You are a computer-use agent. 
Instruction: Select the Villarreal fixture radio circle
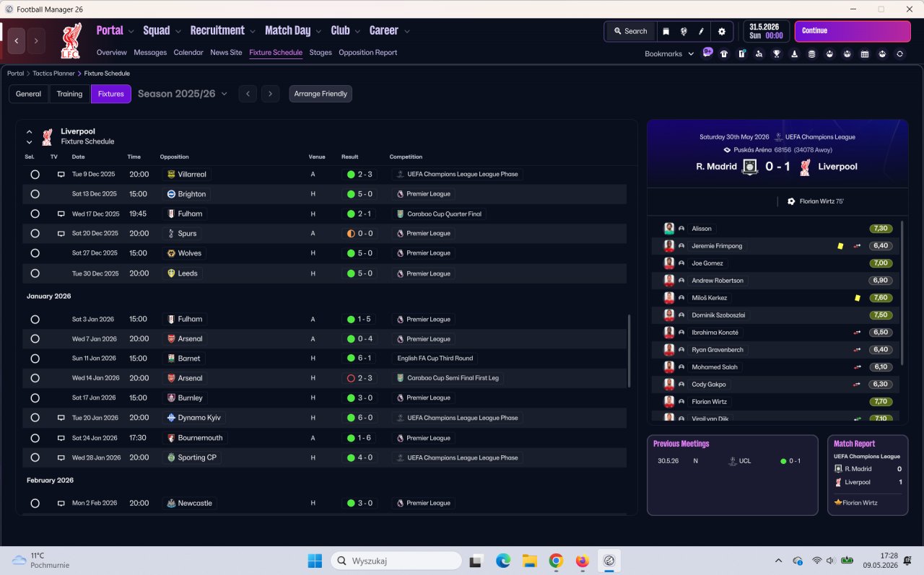click(35, 175)
